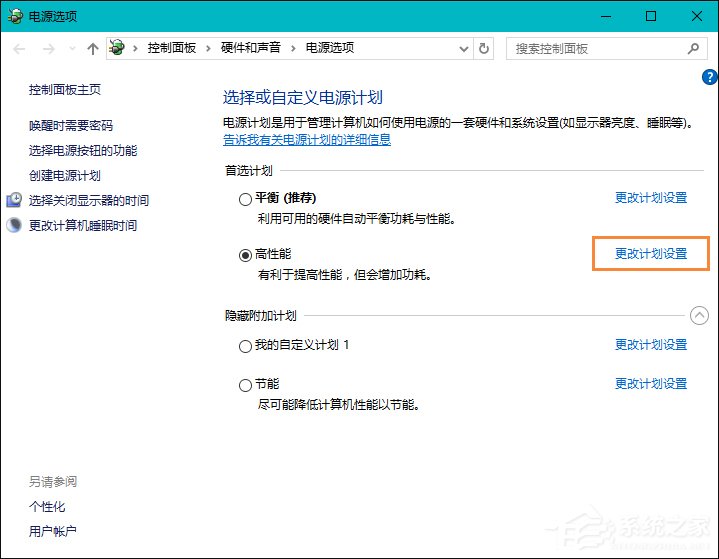719x559 pixels.
Task: Open 告诉我有关电源计划的详细信息 link
Action: click(x=307, y=139)
